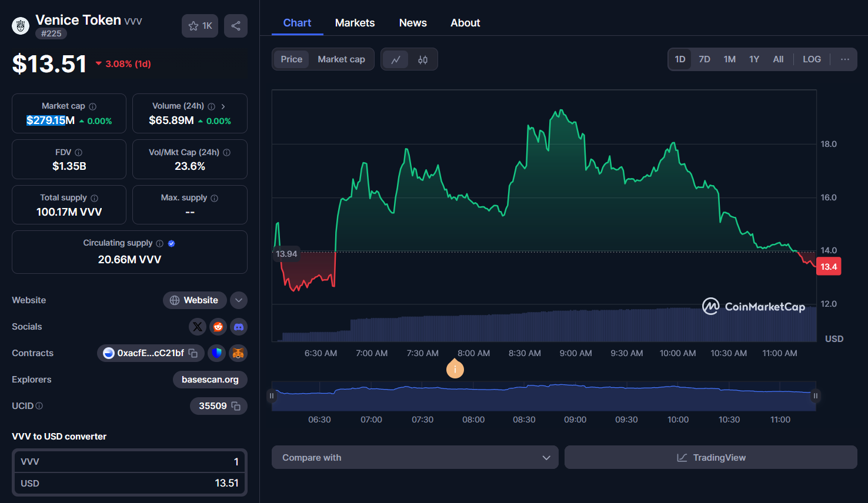Switch to the Markets tab
The height and width of the screenshot is (503, 868).
tap(355, 22)
